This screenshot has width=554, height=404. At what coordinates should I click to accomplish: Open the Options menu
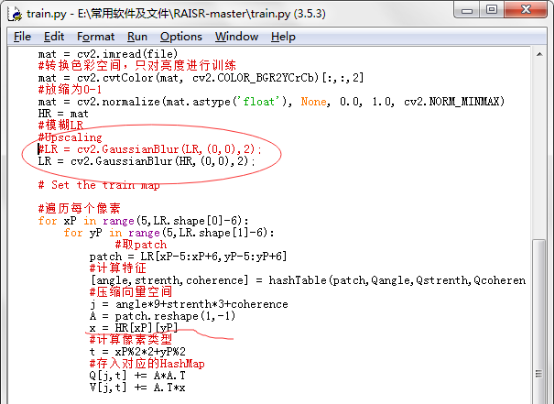point(181,37)
